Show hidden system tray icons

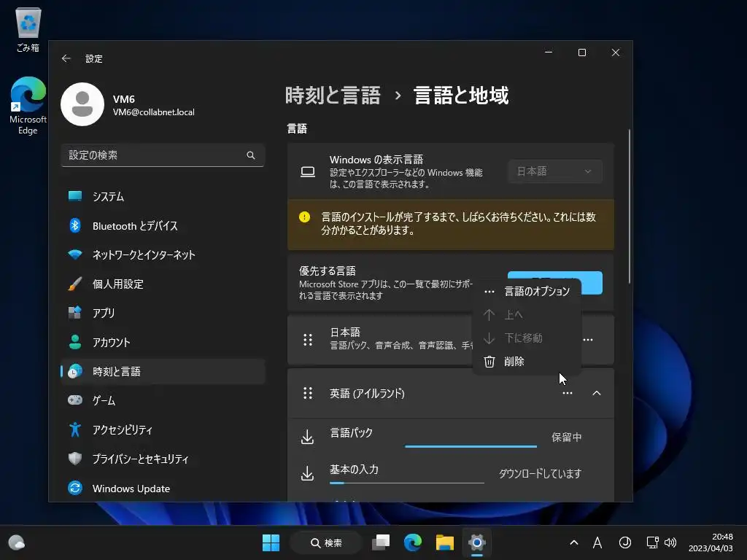(574, 542)
